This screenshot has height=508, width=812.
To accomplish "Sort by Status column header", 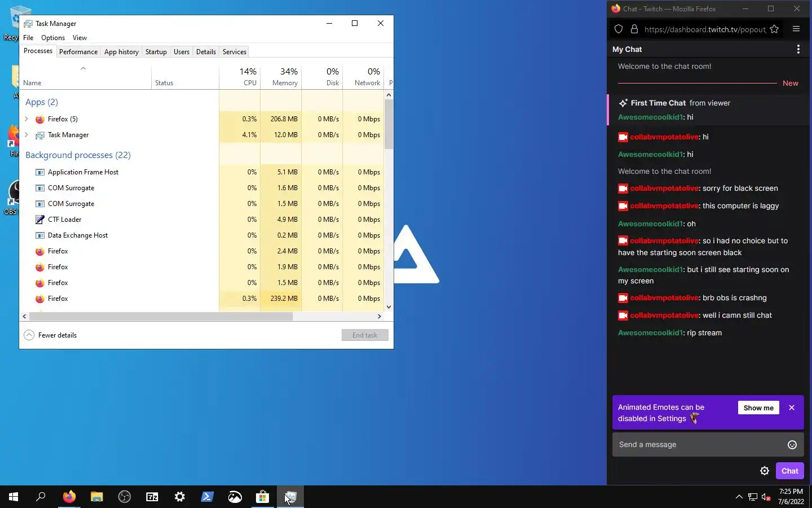I will coord(185,77).
